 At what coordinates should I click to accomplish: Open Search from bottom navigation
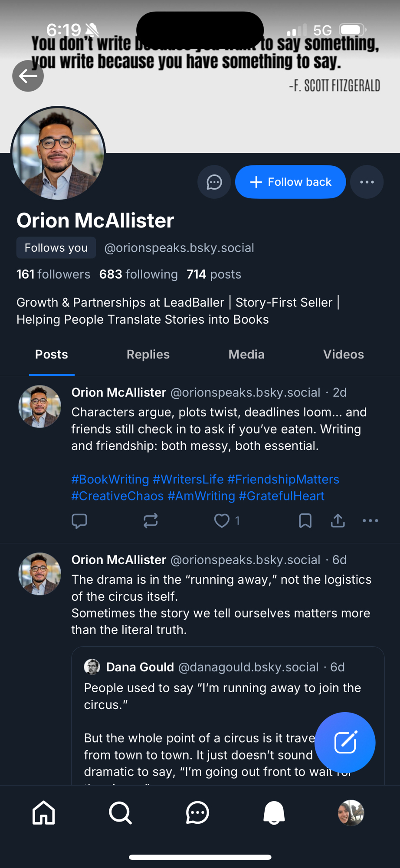tap(120, 812)
